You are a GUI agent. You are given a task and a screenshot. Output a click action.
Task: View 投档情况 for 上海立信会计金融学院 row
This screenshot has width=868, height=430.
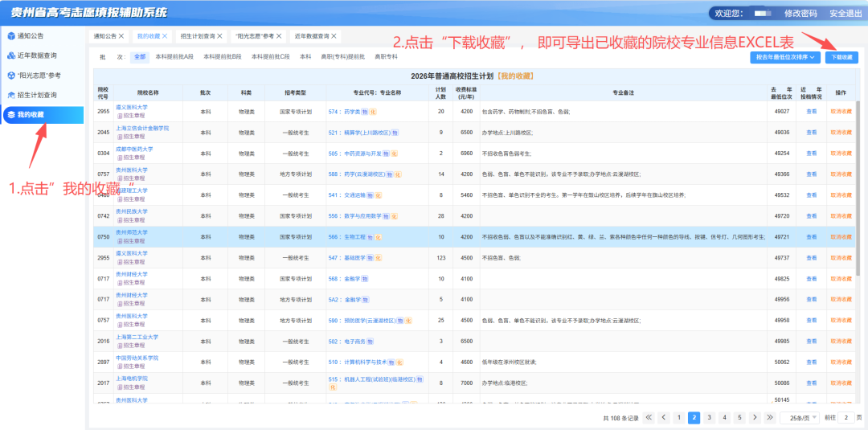tap(811, 133)
